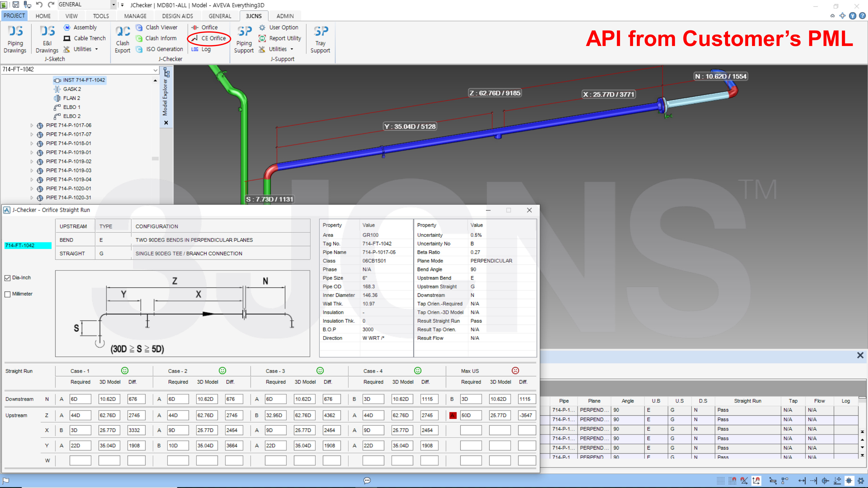Click the Save icon in quick access toolbar
This screenshot has width=868, height=488.
coord(16,5)
